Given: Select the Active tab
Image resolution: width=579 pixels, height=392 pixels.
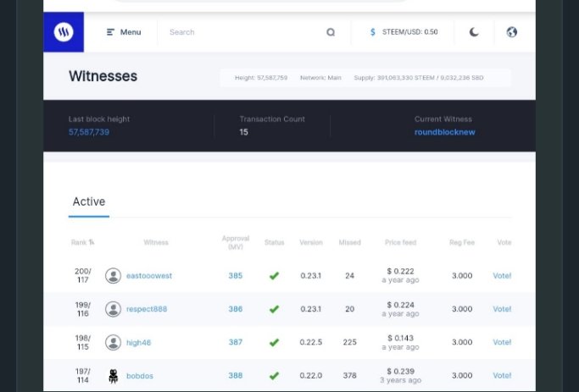Looking at the screenshot, I should [x=89, y=202].
